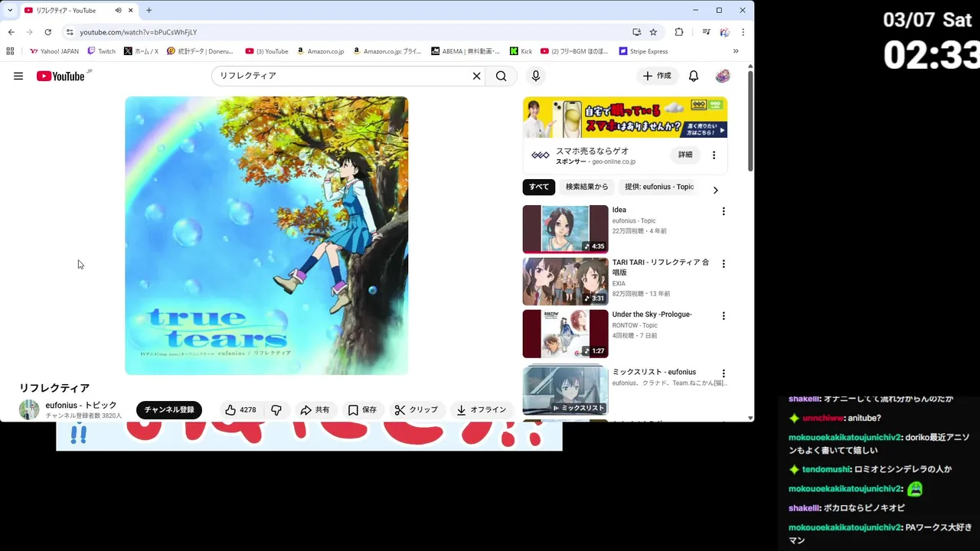Open the Kick bookmark
Screen dimensions: 980x551
tap(521, 51)
